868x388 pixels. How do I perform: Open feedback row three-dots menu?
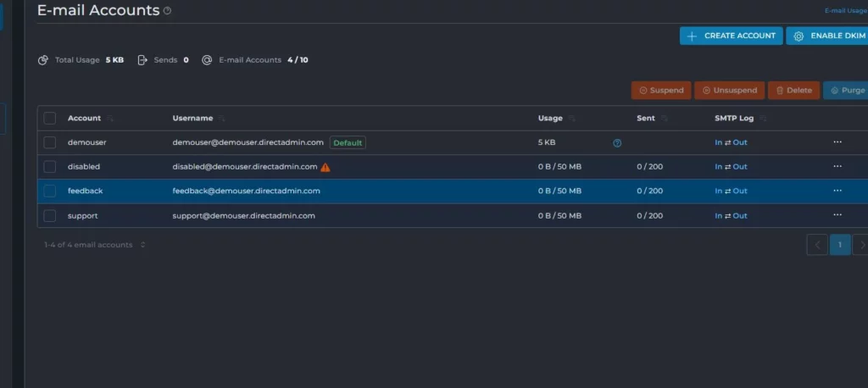[x=837, y=191]
